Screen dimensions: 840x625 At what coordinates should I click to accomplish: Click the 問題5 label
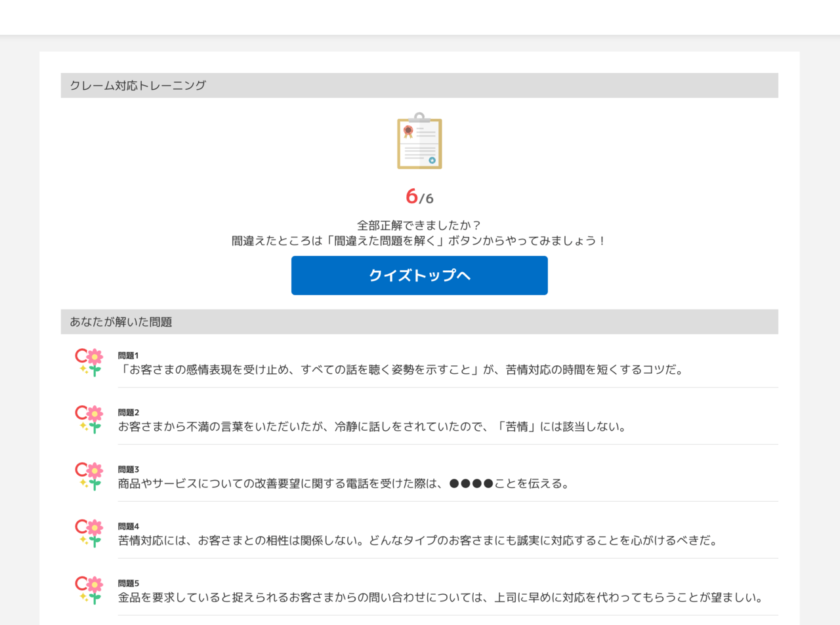tap(129, 584)
